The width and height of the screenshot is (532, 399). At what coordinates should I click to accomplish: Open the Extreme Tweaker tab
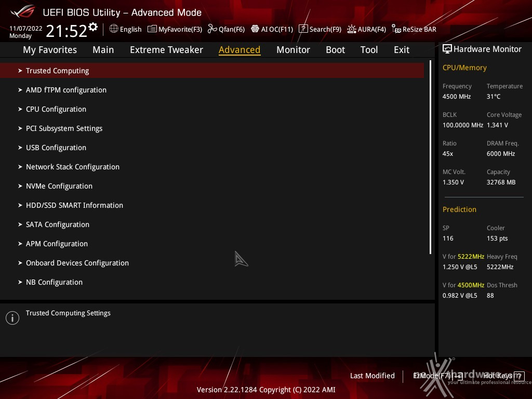tap(166, 50)
